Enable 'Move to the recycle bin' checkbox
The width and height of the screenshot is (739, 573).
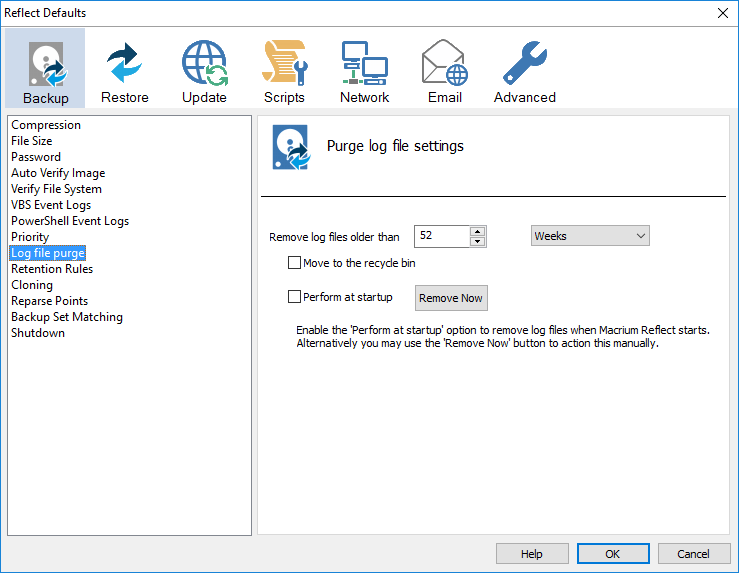pos(294,264)
